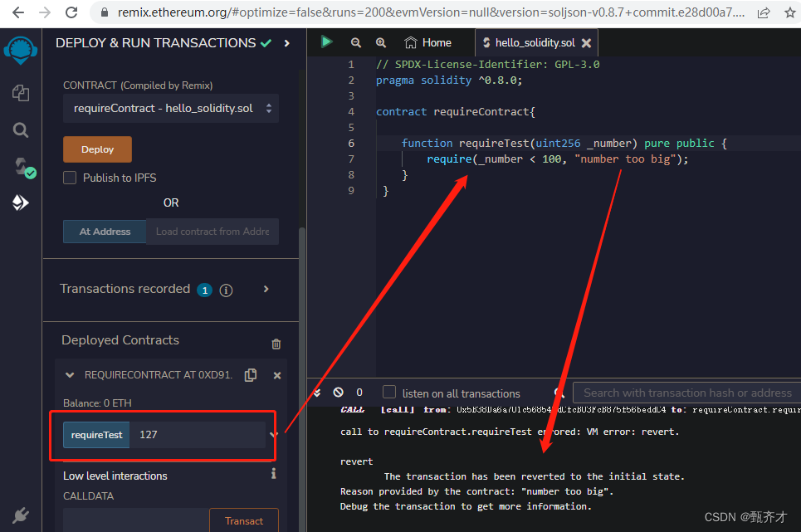Search with transaction hash or address field
Viewport: 801px width, 532px height.
[x=687, y=393]
